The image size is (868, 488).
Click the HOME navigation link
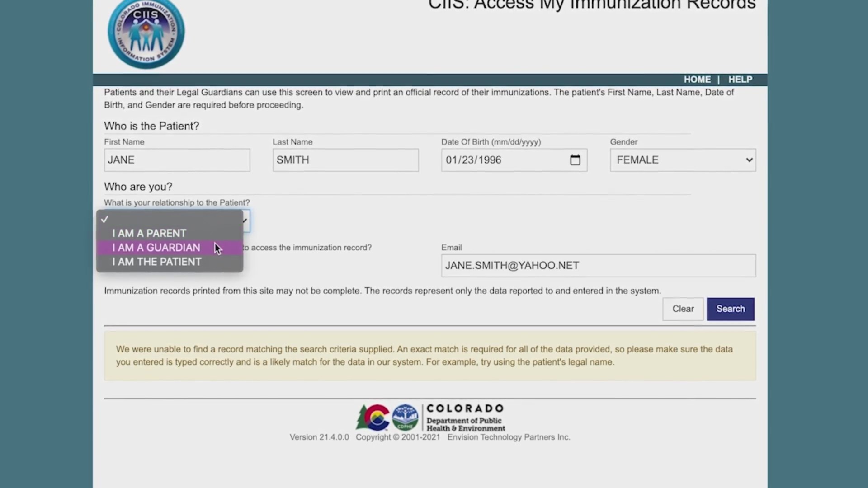(697, 79)
